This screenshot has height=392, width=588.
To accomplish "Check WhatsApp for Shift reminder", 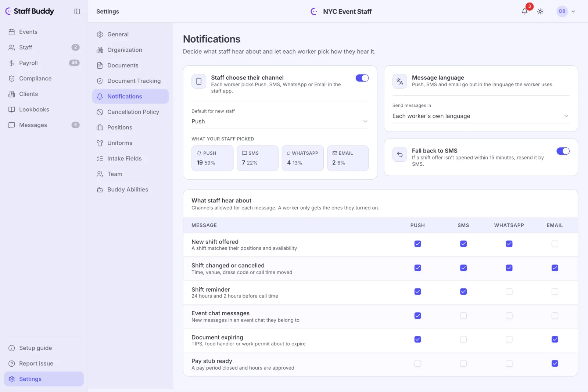I will (509, 292).
